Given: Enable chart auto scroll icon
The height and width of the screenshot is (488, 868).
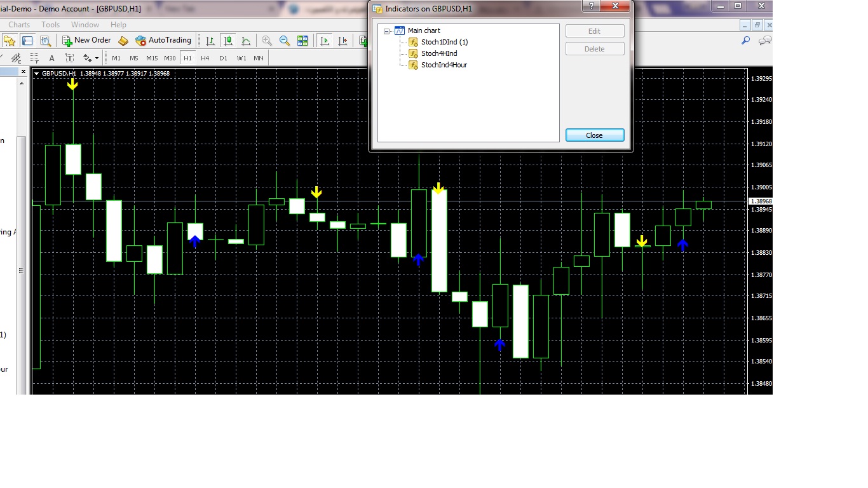Looking at the screenshot, I should click(325, 41).
